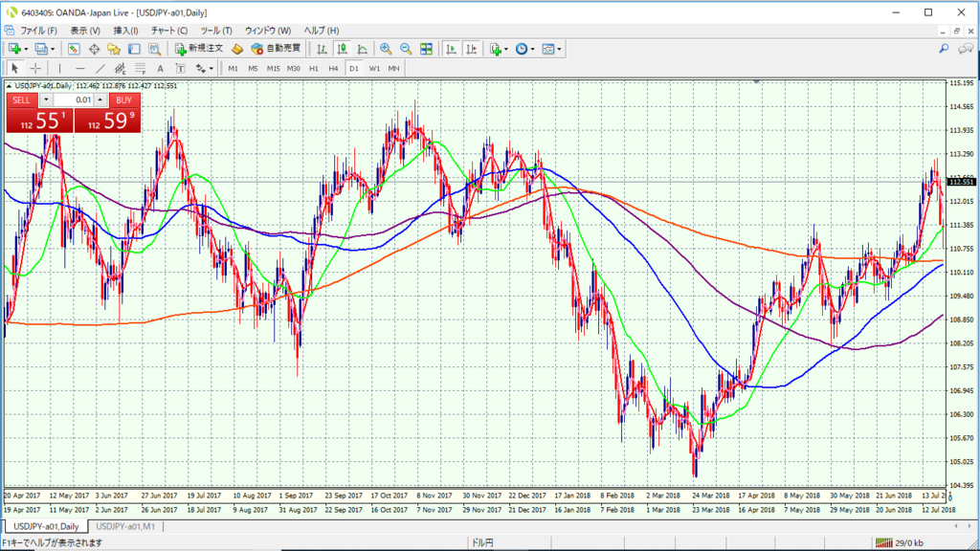
Task: Click the SELL 112.55 price button
Action: pos(39,121)
